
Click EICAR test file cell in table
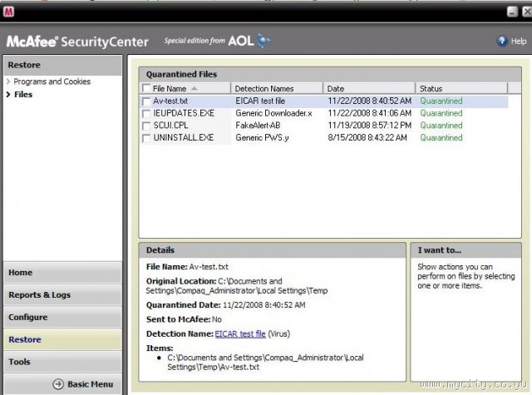click(x=260, y=101)
